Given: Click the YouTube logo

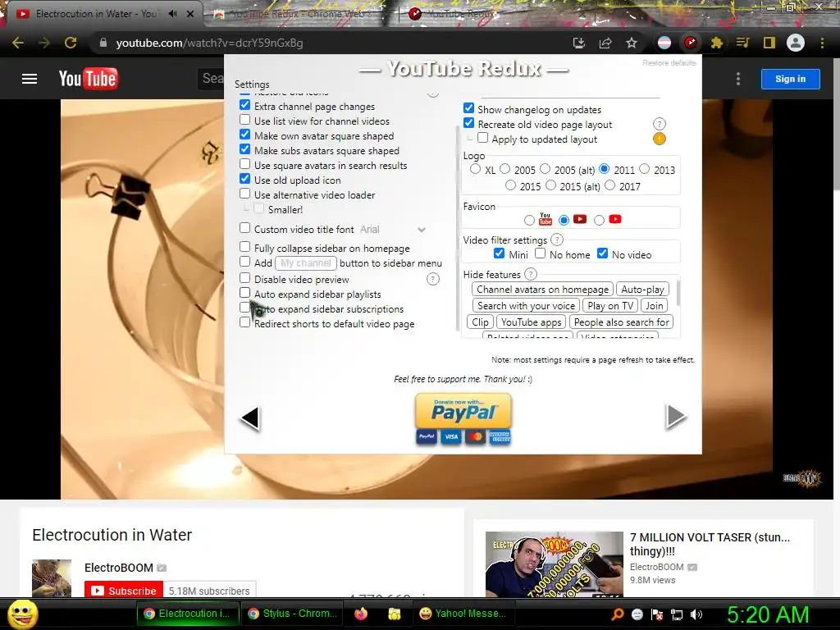Looking at the screenshot, I should tap(88, 79).
